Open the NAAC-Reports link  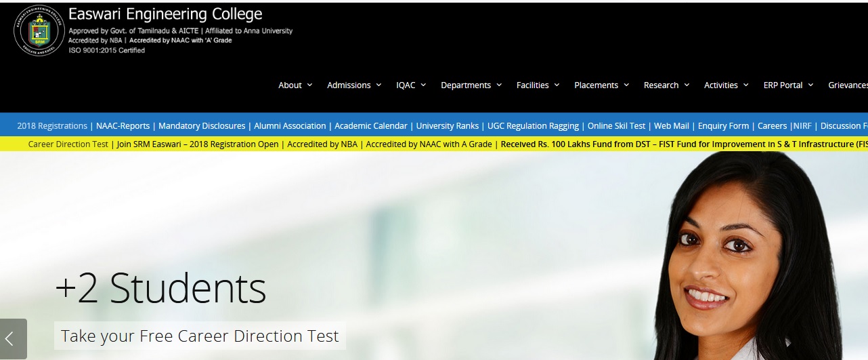[x=123, y=126]
